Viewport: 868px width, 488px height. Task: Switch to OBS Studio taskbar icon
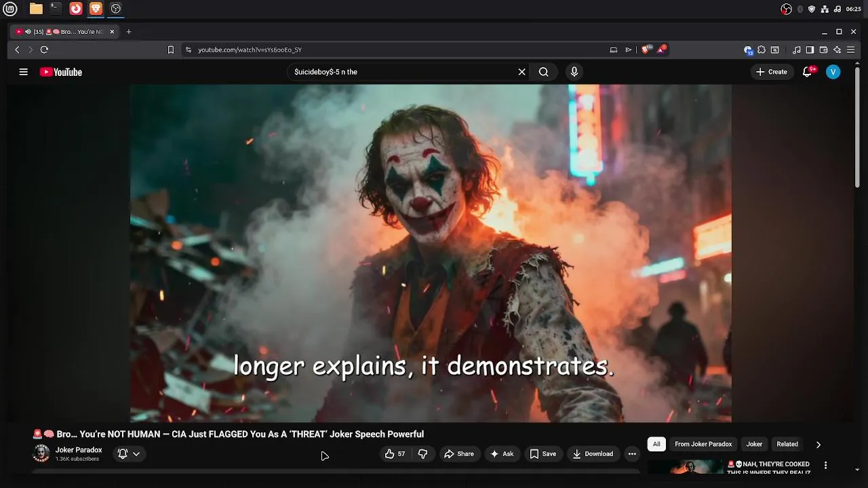pyautogui.click(x=116, y=9)
